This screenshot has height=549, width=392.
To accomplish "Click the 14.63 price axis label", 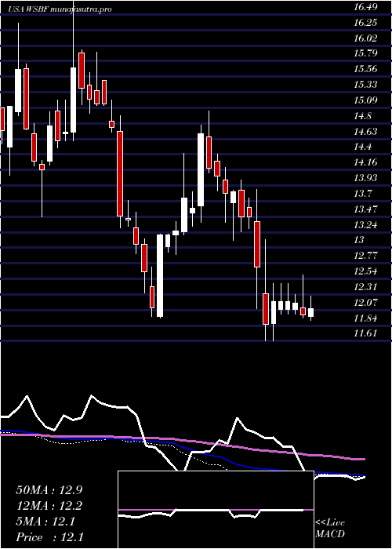I will tap(365, 132).
